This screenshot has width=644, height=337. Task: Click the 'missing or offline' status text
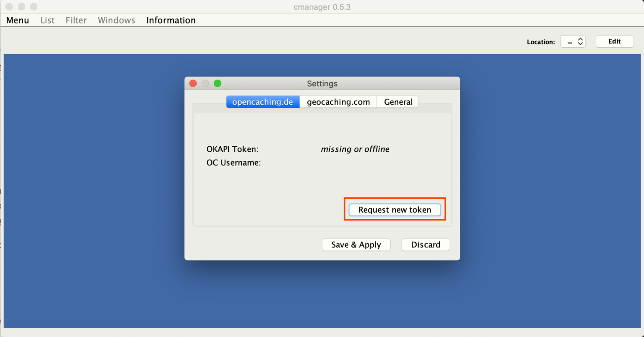355,149
